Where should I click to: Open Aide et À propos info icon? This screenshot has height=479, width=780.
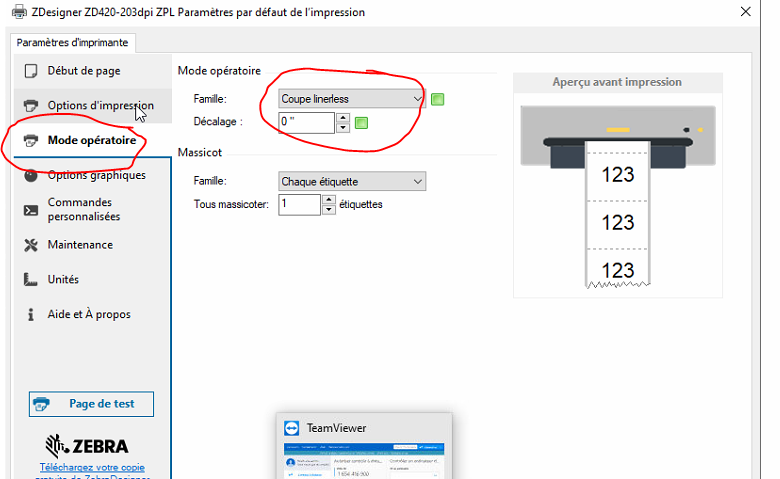click(x=30, y=315)
